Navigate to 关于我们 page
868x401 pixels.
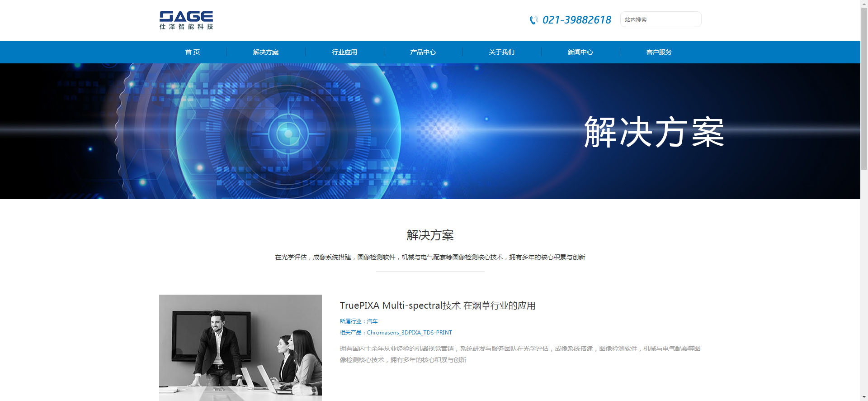point(502,52)
